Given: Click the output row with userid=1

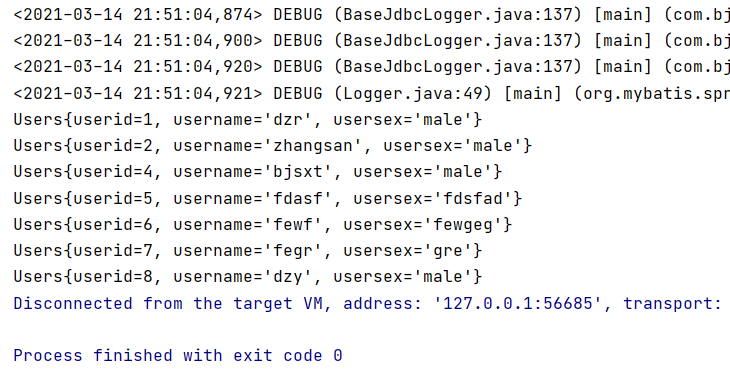Looking at the screenshot, I should click(248, 120).
